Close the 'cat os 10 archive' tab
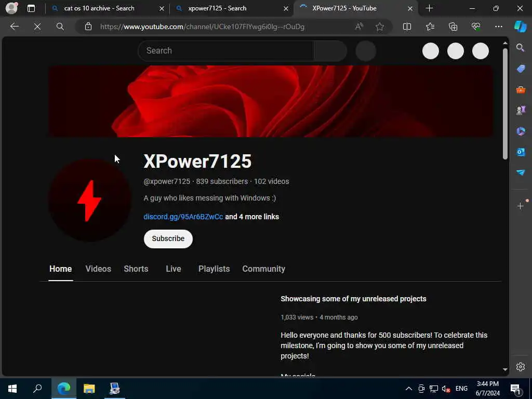Viewport: 532px width, 399px height. (x=162, y=9)
